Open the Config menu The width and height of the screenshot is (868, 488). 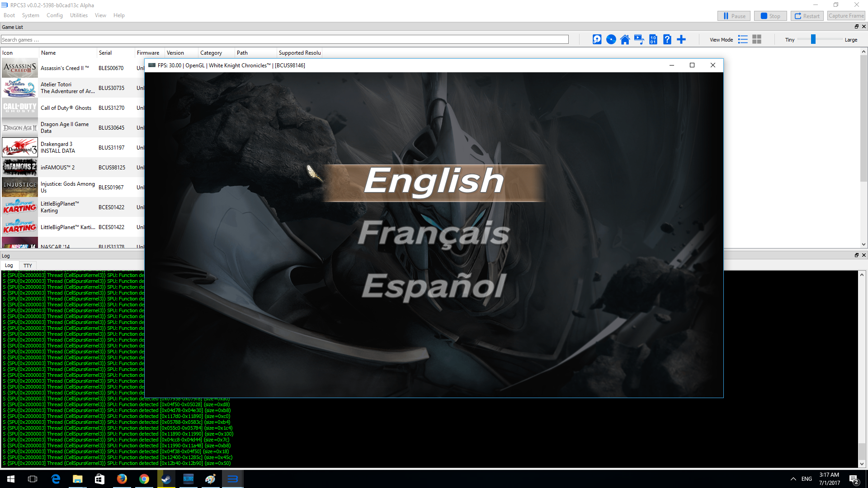54,15
